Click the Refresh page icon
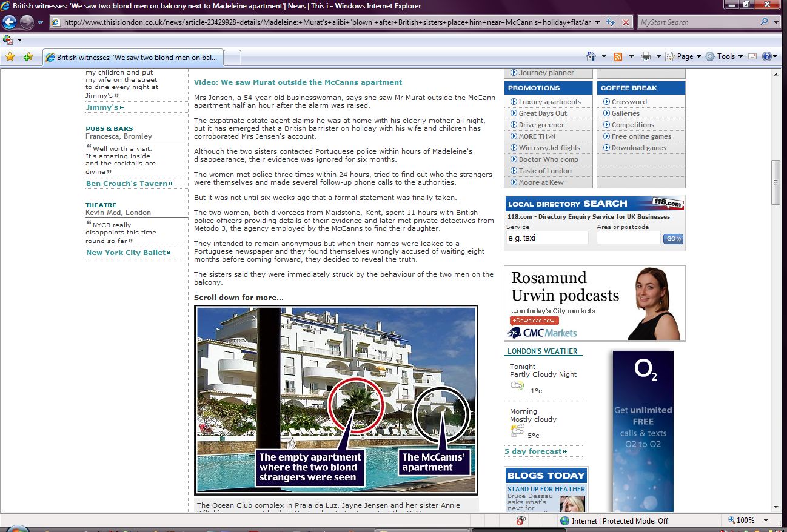The width and height of the screenshot is (787, 532). 611,22
